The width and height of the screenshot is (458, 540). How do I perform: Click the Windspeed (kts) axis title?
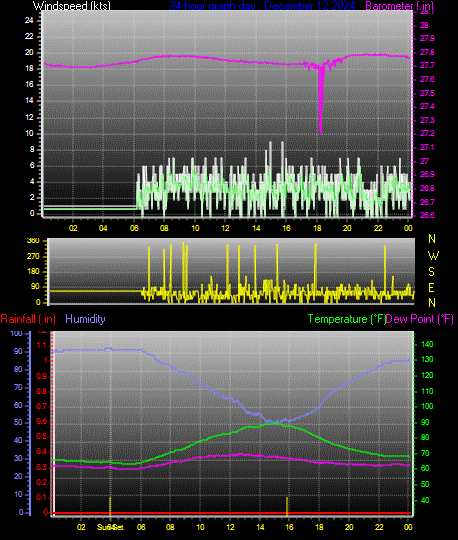pos(72,6)
